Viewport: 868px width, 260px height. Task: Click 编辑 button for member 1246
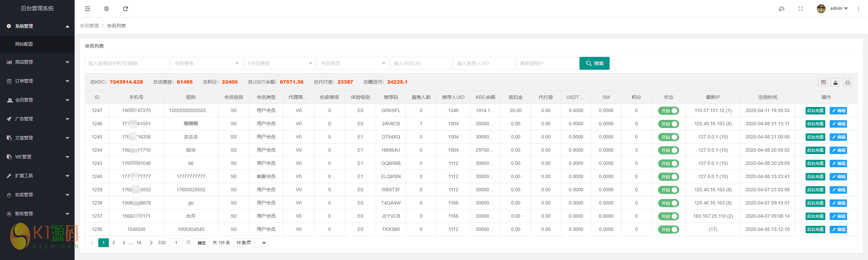838,124
